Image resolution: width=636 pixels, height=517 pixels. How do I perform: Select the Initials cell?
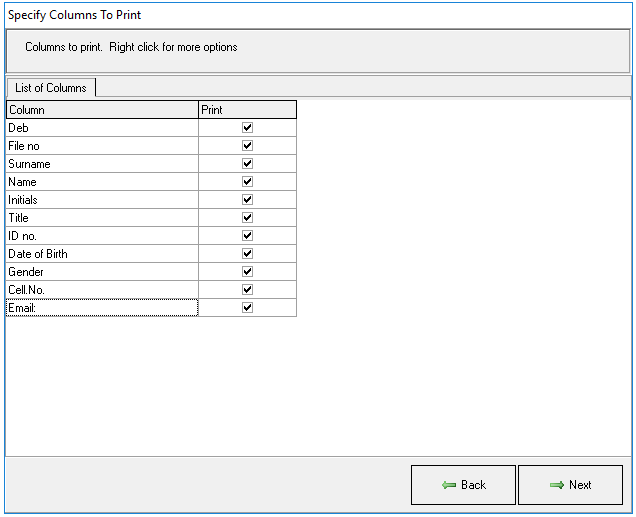click(x=102, y=200)
